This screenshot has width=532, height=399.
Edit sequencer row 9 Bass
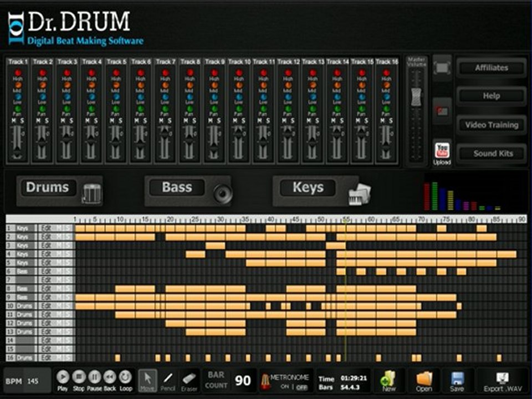(x=46, y=297)
